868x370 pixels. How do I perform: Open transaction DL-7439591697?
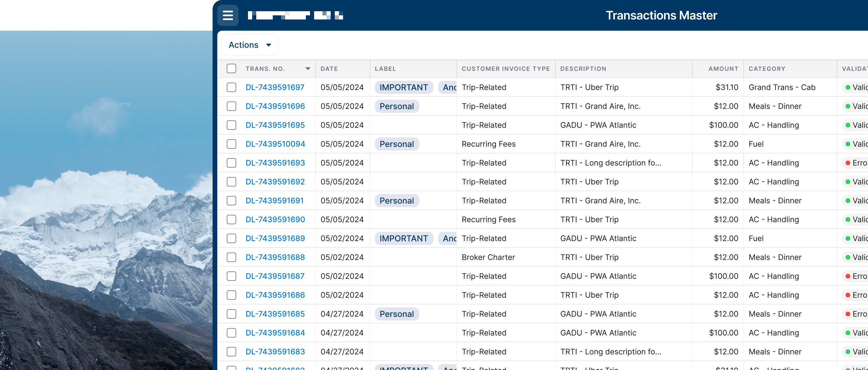(275, 87)
